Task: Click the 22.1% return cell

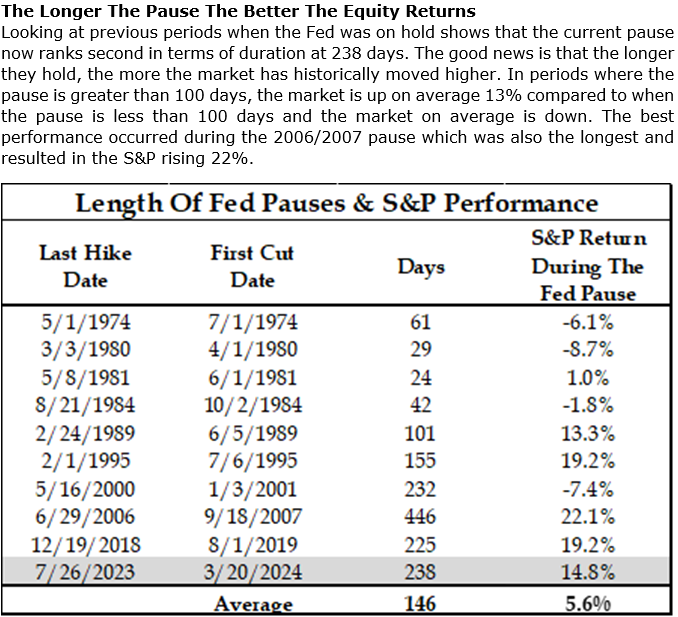Action: tap(586, 517)
